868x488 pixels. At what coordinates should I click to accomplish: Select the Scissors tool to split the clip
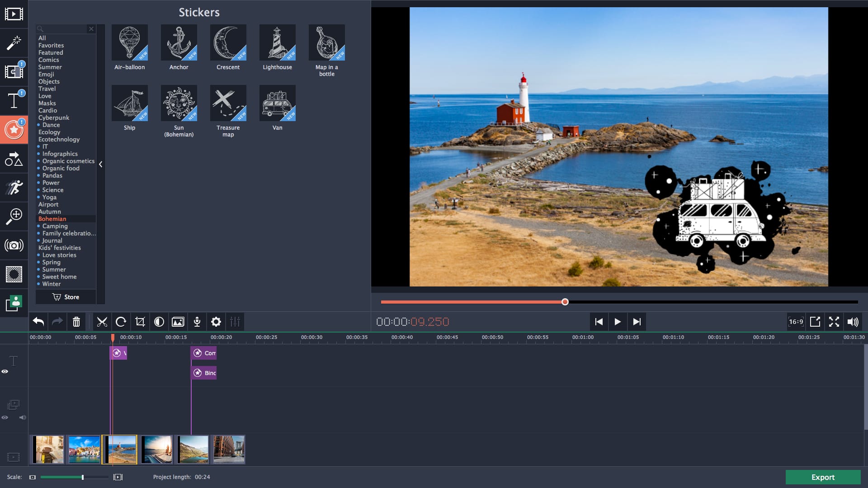[x=102, y=322]
